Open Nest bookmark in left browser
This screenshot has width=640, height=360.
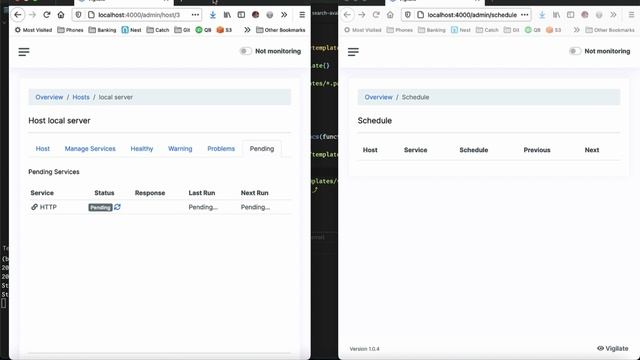[x=131, y=30]
